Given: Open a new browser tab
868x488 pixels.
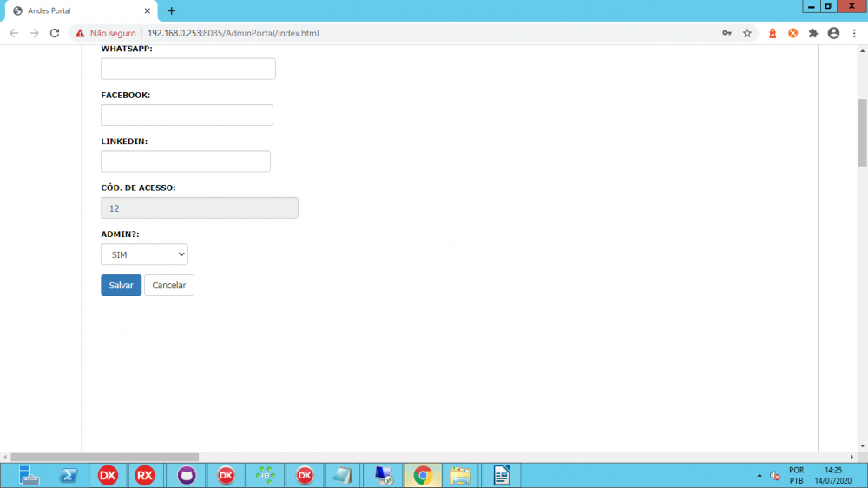Looking at the screenshot, I should pos(171,11).
